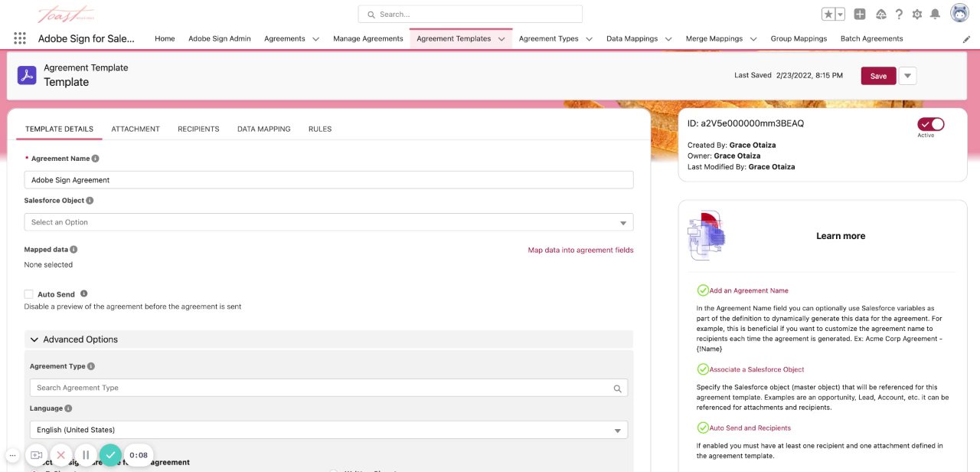This screenshot has width=980, height=472.
Task: Select the Template Details tab
Action: pos(59,129)
